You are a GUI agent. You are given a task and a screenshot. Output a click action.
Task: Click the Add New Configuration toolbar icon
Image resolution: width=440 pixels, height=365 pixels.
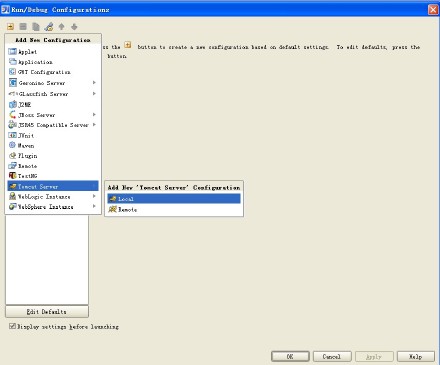click(x=10, y=27)
